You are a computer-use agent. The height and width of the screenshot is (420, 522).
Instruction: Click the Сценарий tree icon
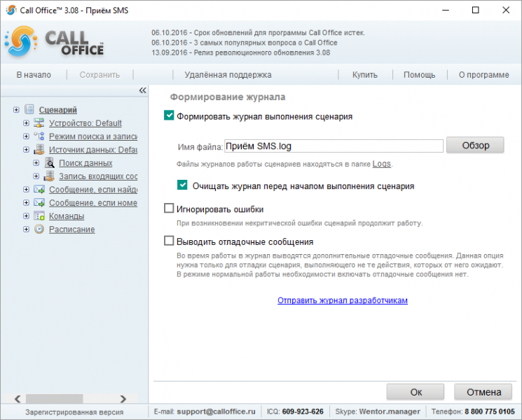(29, 109)
